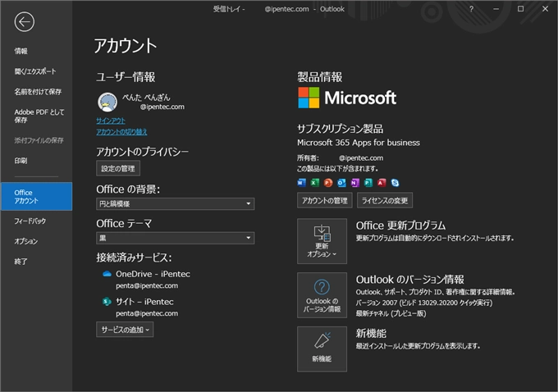558x392 pixels.
Task: Click the サインアウト link
Action: pyautogui.click(x=111, y=121)
